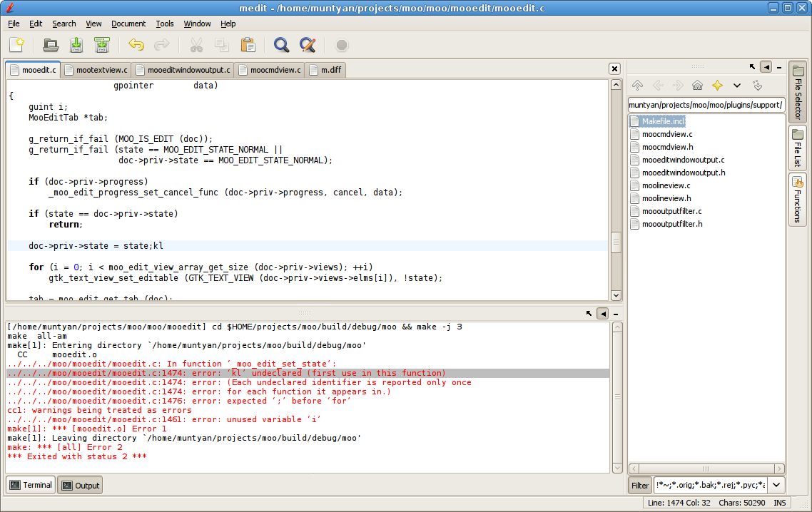The width and height of the screenshot is (812, 512).
Task: Switch to the mootextview.c tab
Action: (95, 70)
